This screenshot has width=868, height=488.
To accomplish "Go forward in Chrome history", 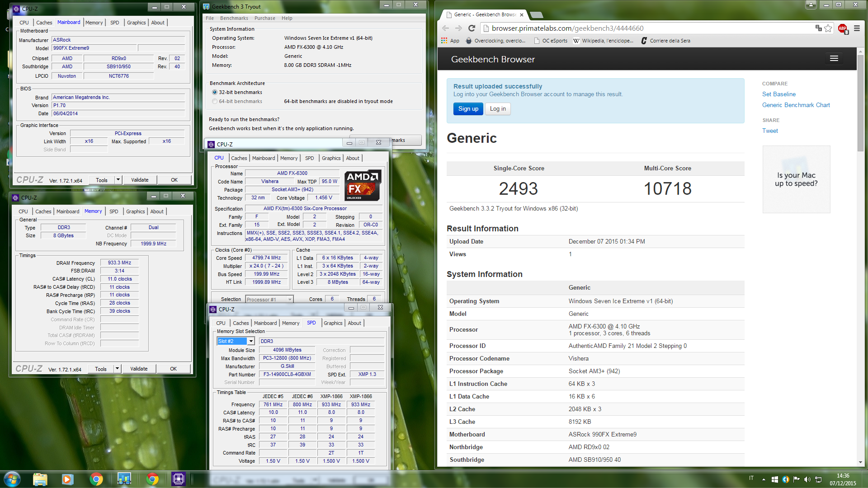I will [x=458, y=28].
